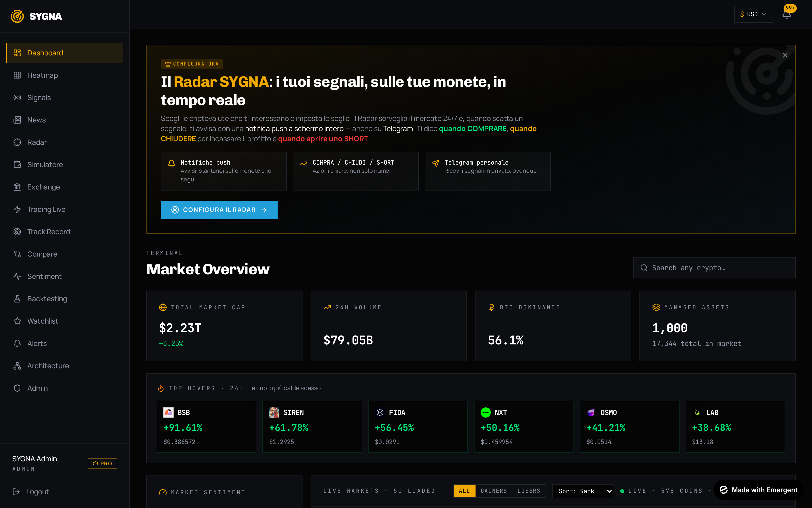This screenshot has width=812, height=508.
Task: Click the $79.05B volume value
Action: coord(348,340)
